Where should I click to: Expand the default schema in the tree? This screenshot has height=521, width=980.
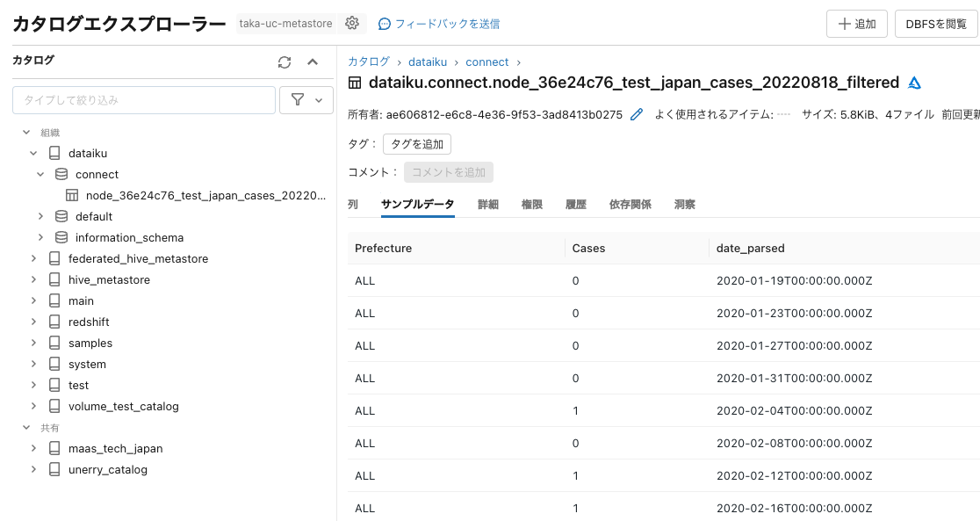(x=40, y=216)
